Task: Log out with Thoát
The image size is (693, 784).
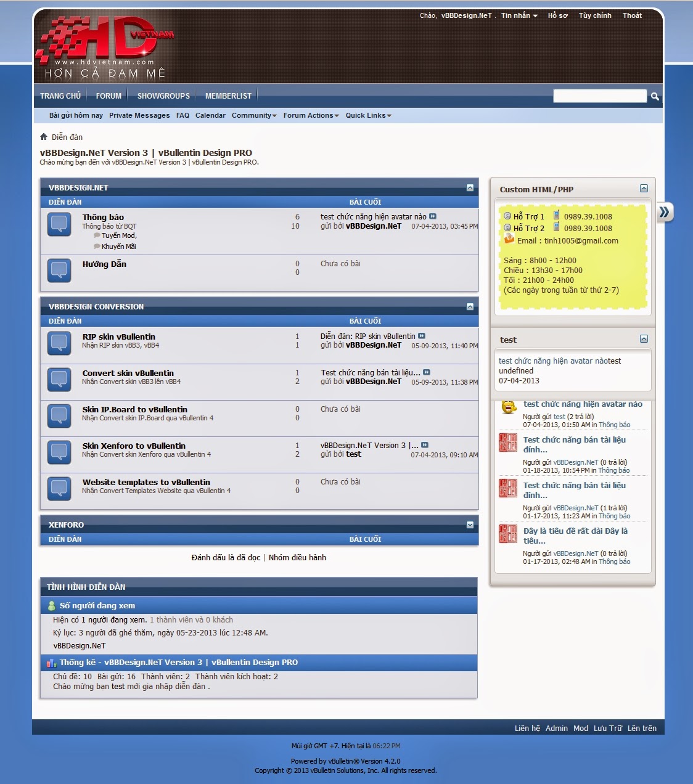Action: pyautogui.click(x=632, y=15)
